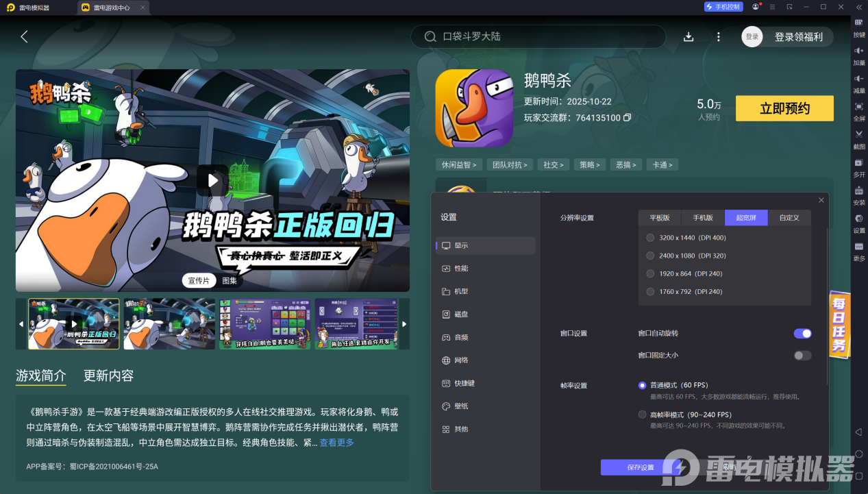Screen dimensions: 868x494
Task: Select the second gallery thumbnail below the video
Action: (x=169, y=323)
